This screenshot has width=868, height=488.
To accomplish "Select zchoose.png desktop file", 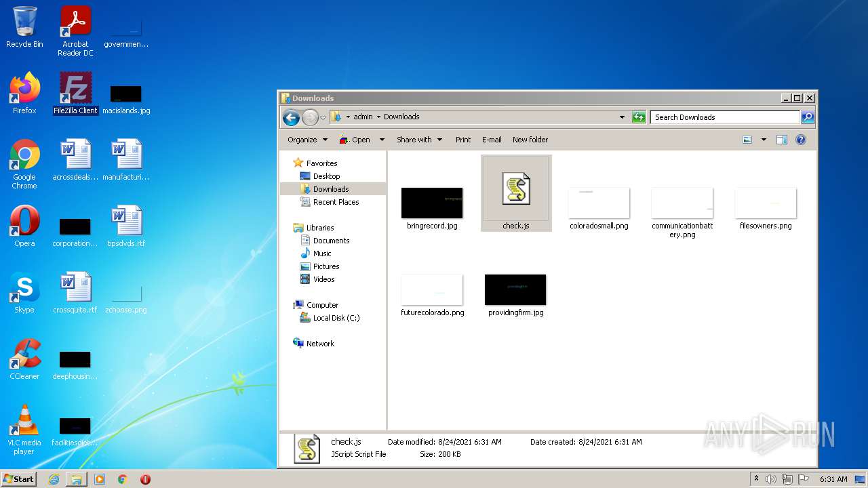I will tap(126, 299).
